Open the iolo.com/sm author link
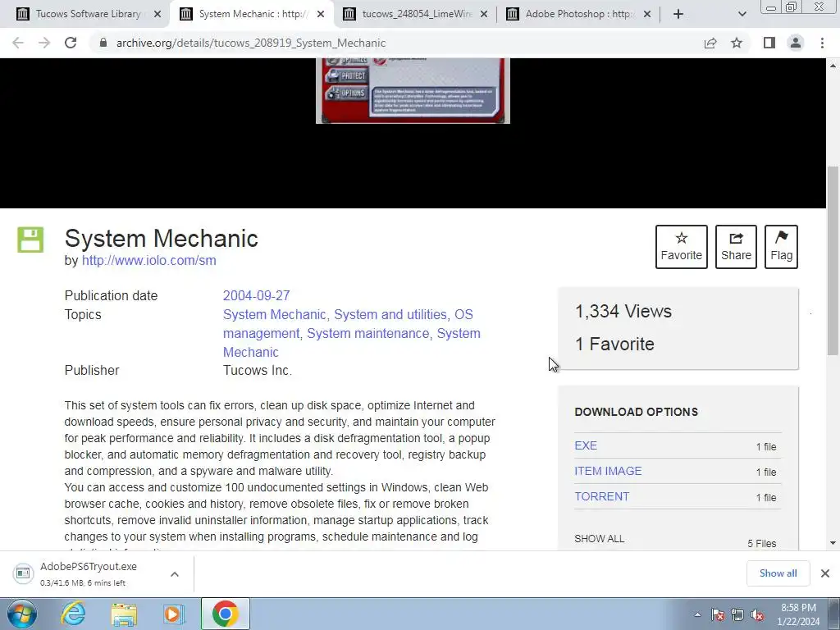840x630 pixels. click(149, 260)
